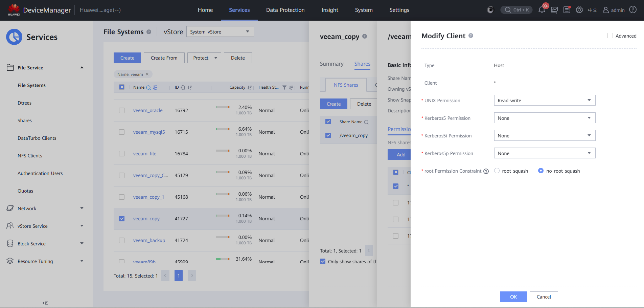Enable the Advanced checkbox
Image resolution: width=644 pixels, height=308 pixels.
pyautogui.click(x=610, y=36)
